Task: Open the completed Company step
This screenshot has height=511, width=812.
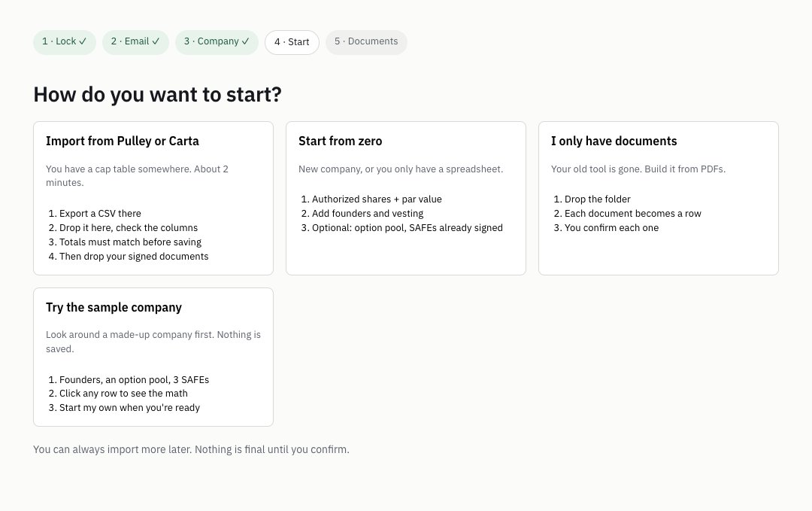Action: pyautogui.click(x=217, y=42)
